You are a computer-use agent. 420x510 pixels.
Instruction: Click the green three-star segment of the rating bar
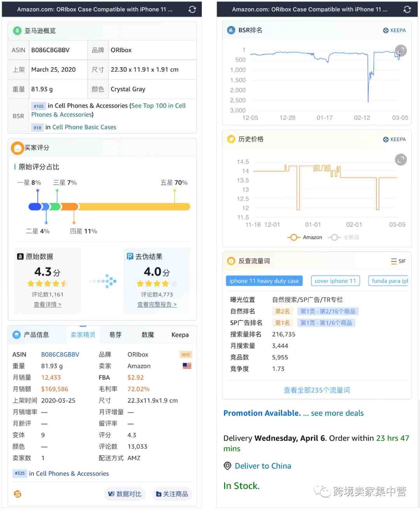[x=55, y=207]
